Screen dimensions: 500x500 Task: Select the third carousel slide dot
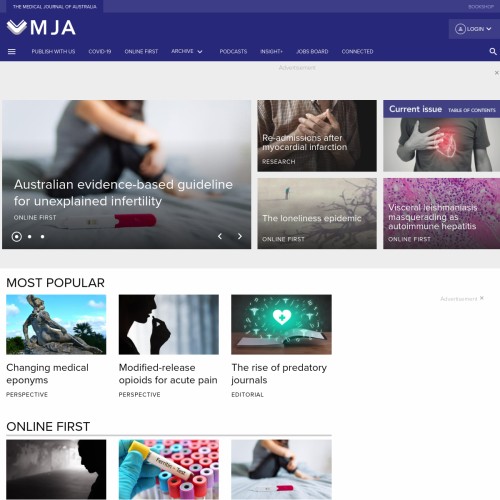[42, 237]
